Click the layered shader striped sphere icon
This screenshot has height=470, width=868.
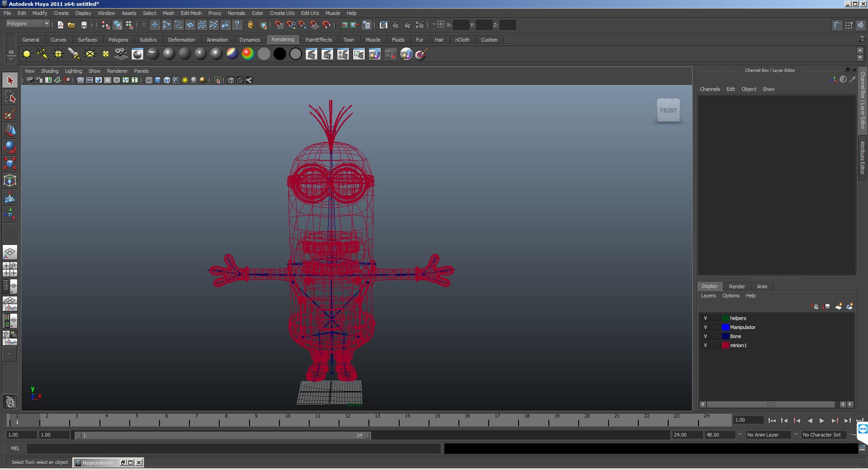(232, 54)
